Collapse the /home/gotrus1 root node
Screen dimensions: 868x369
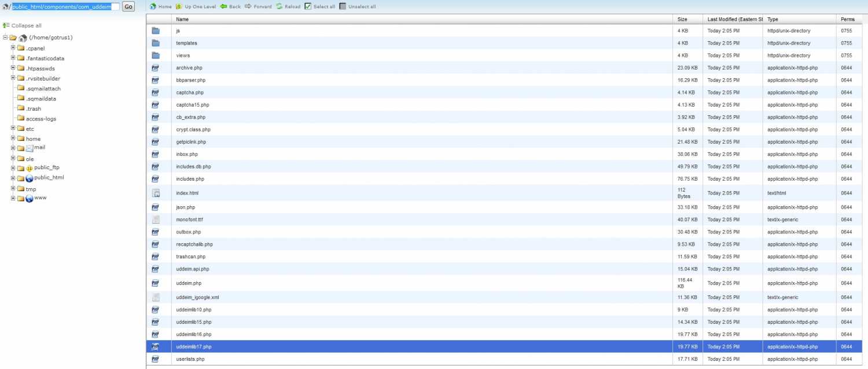(x=5, y=38)
